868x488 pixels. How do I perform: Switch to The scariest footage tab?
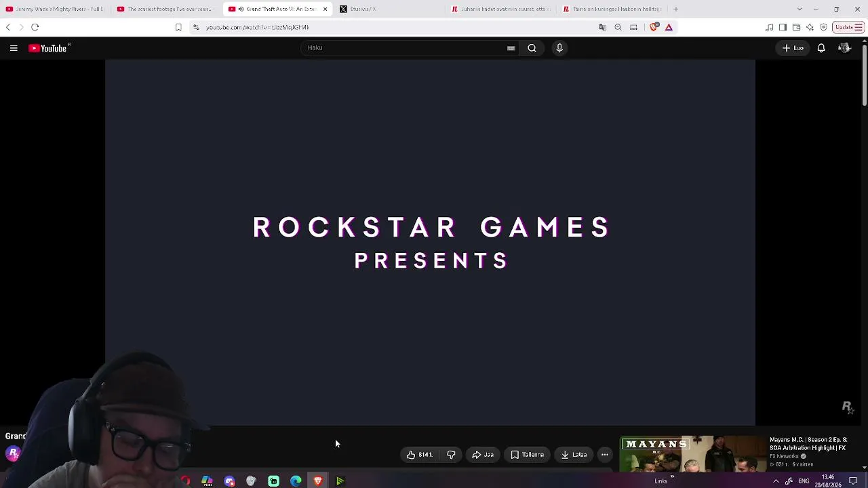click(165, 9)
